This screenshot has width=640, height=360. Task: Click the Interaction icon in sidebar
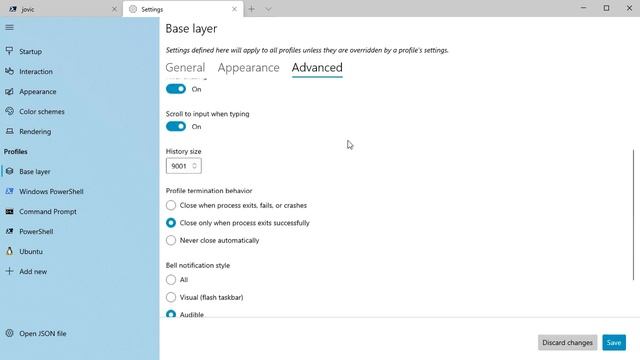tap(9, 71)
